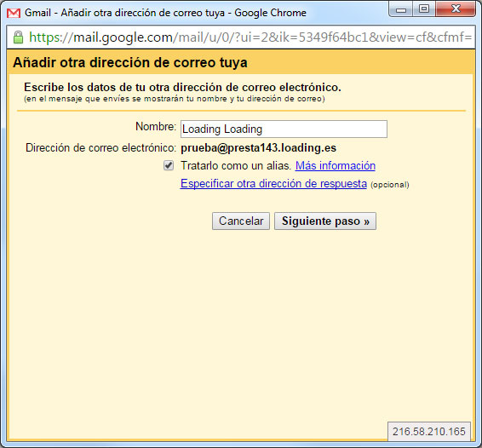Uncheck the 'Tratarlo como un alias' checkbox
Viewport: 482px width, 448px height.
169,165
